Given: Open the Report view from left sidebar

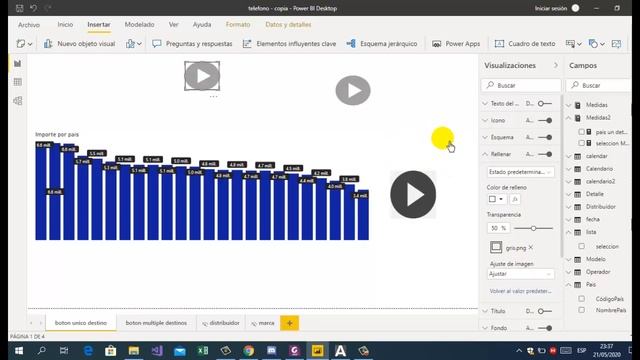Looking at the screenshot, I should 18,63.
